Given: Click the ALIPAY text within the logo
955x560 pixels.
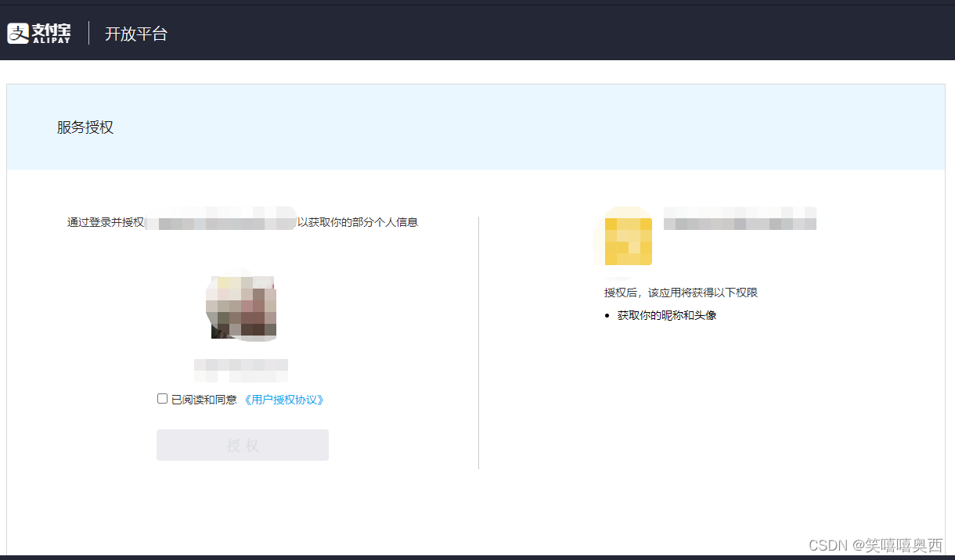Looking at the screenshot, I should 52,41.
